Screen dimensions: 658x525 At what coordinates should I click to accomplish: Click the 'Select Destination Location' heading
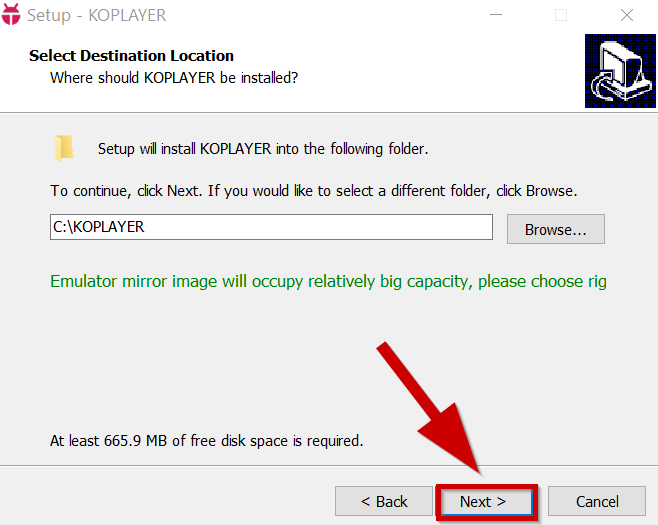(x=131, y=56)
